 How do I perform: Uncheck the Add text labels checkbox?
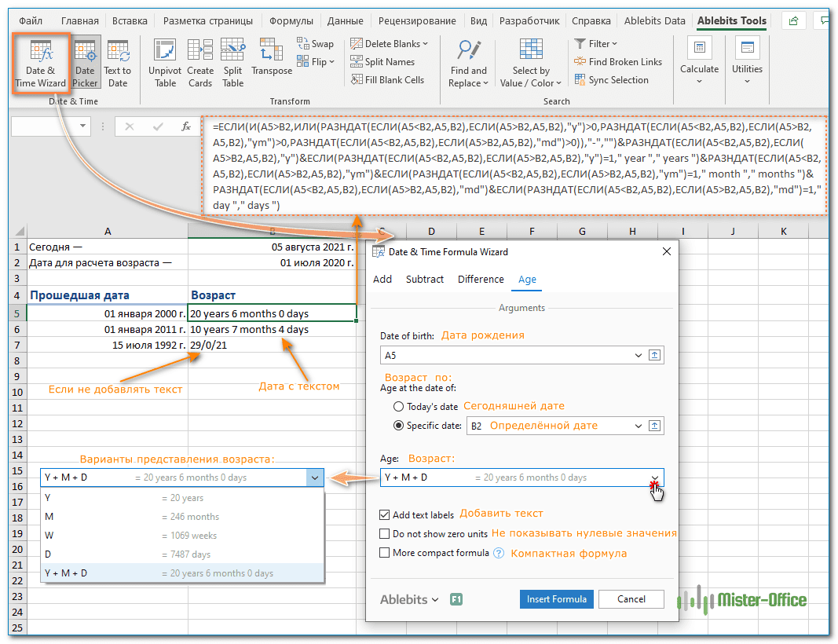385,515
